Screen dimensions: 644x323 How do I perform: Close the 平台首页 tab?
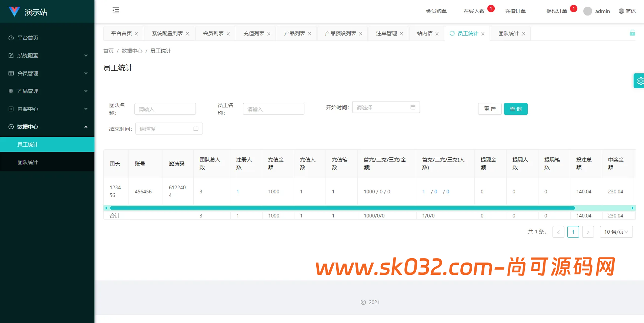(x=136, y=34)
